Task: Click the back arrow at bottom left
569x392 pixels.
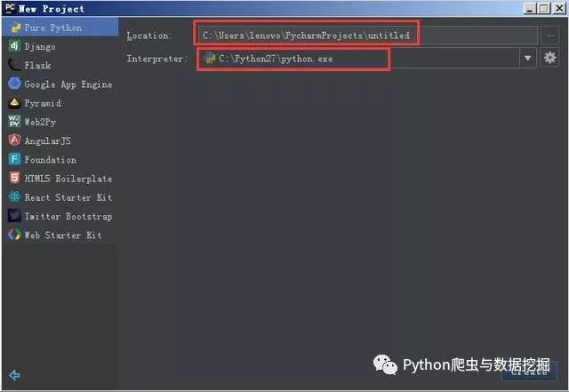Action: pos(14,375)
